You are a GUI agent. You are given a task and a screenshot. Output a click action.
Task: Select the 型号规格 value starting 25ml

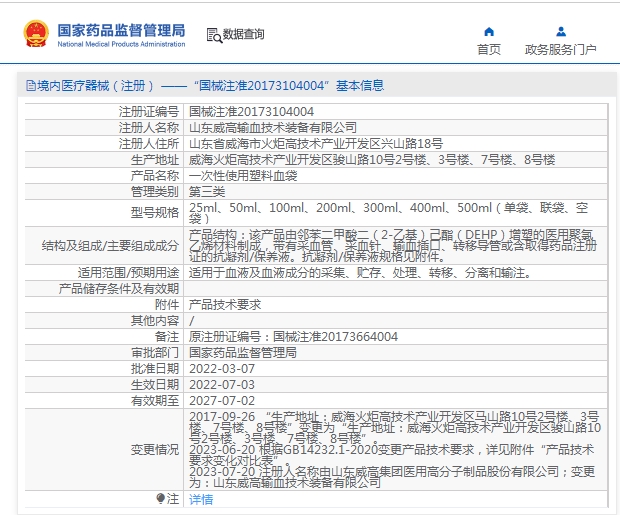[389, 213]
